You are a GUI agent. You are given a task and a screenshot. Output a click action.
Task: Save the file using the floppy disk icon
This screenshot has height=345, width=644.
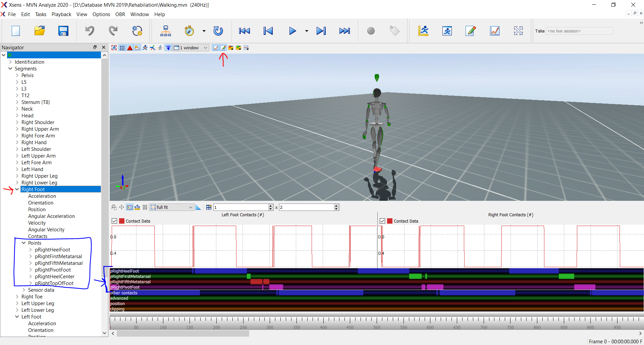click(63, 31)
